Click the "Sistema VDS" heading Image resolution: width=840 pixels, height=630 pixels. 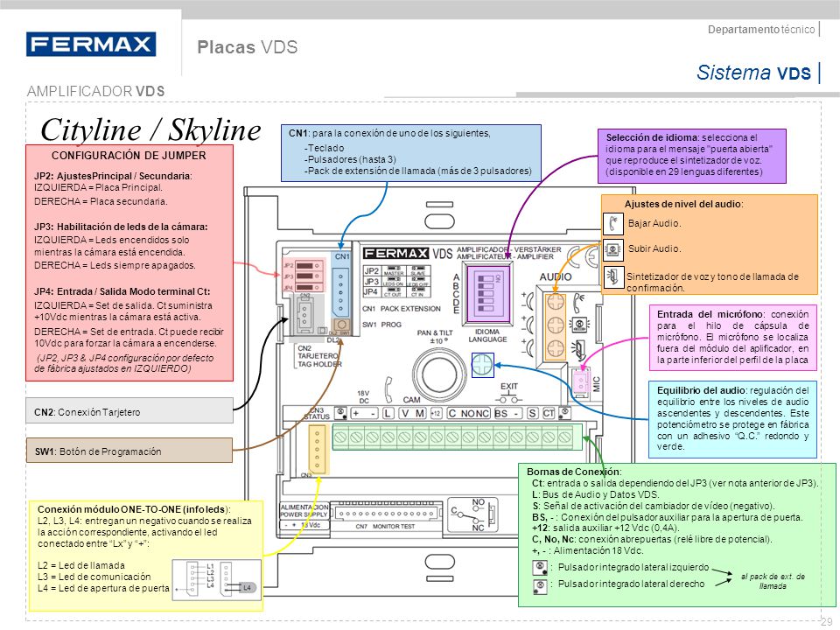754,73
